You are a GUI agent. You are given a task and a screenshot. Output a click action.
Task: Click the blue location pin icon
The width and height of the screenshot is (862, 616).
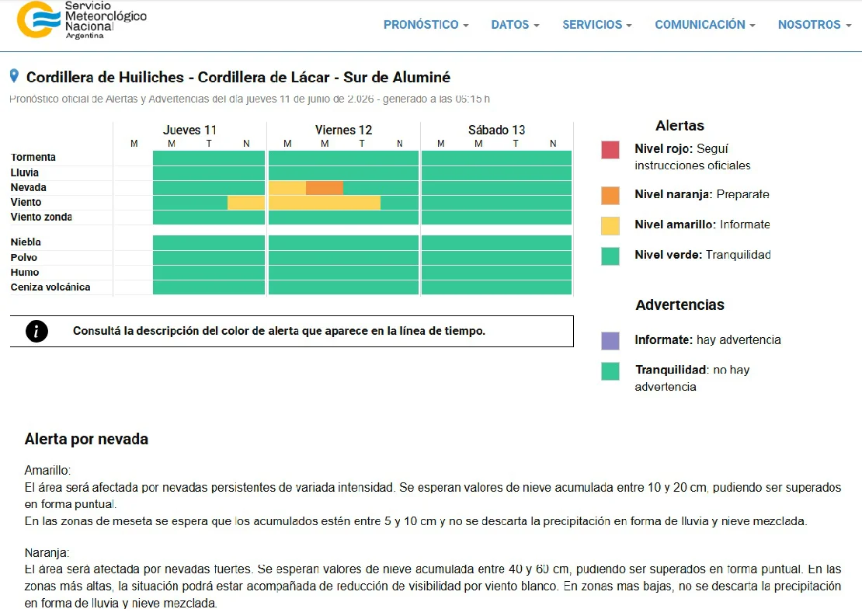(14, 76)
